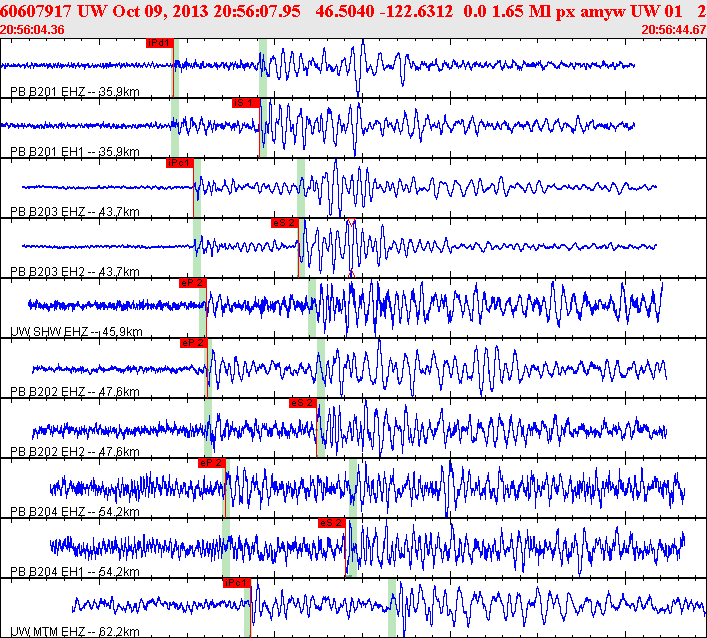
Task: Select the PB B201 EHZ -- 35.9km label
Action: point(75,92)
